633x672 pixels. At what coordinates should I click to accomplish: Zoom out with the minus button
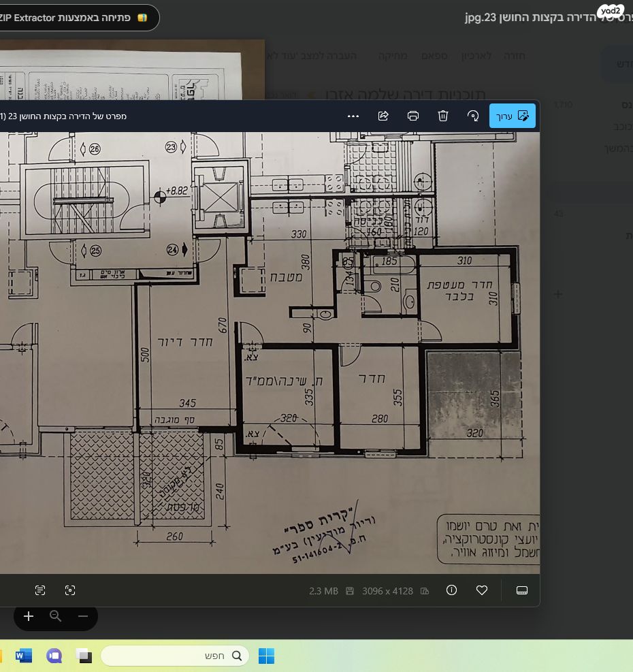(83, 616)
